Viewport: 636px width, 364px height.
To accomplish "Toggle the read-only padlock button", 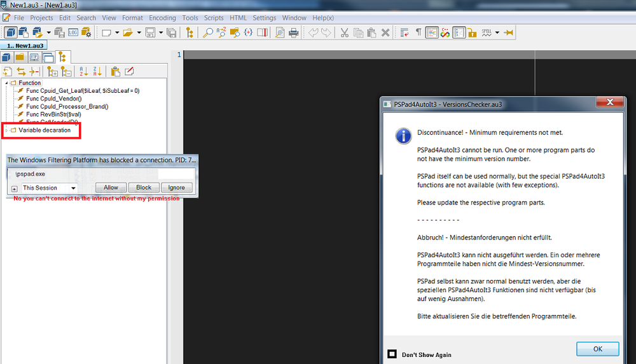I will point(472,33).
